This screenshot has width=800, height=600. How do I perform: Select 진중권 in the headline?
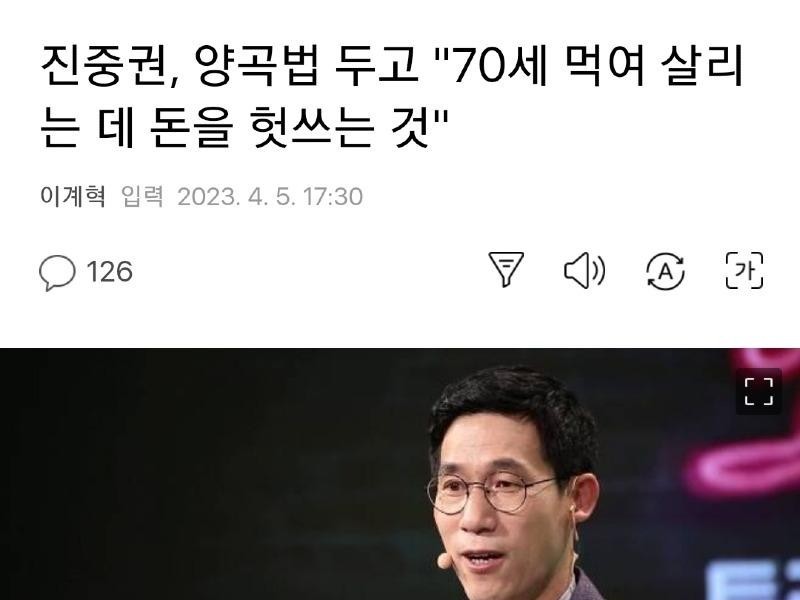point(104,65)
